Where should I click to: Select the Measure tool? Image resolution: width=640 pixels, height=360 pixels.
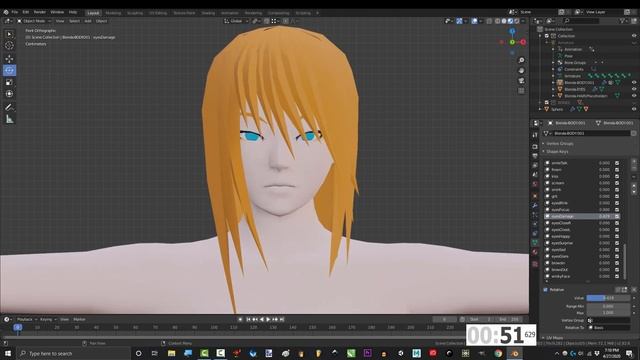[9, 119]
